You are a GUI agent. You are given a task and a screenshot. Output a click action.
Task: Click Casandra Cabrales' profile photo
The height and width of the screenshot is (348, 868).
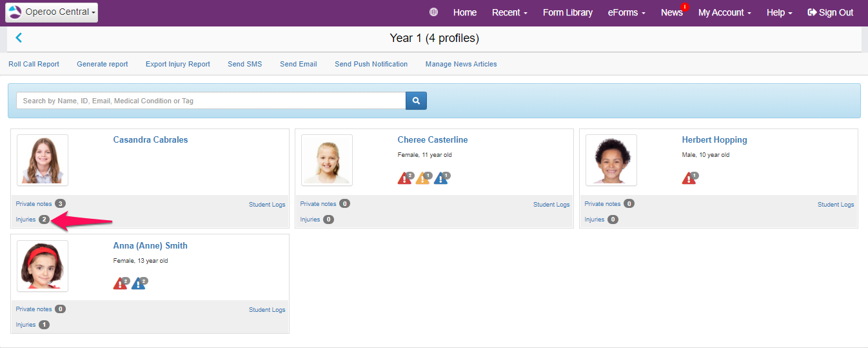tap(43, 160)
